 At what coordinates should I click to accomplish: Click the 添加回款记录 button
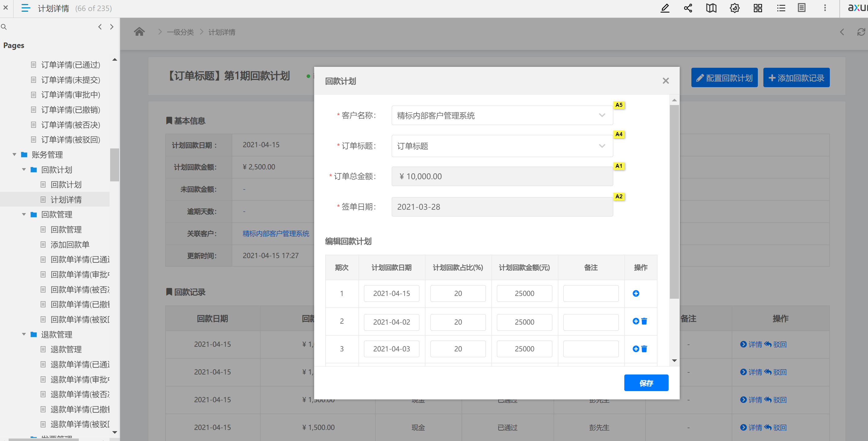coord(796,78)
